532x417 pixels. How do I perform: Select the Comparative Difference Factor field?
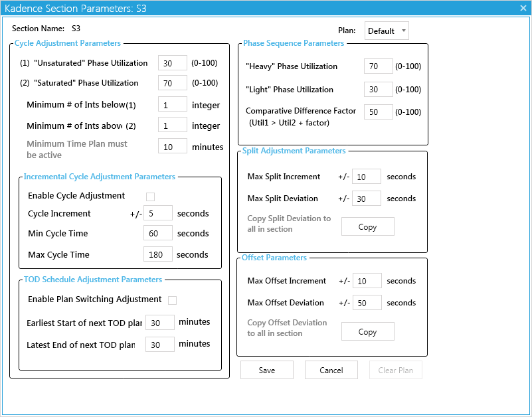pos(378,112)
